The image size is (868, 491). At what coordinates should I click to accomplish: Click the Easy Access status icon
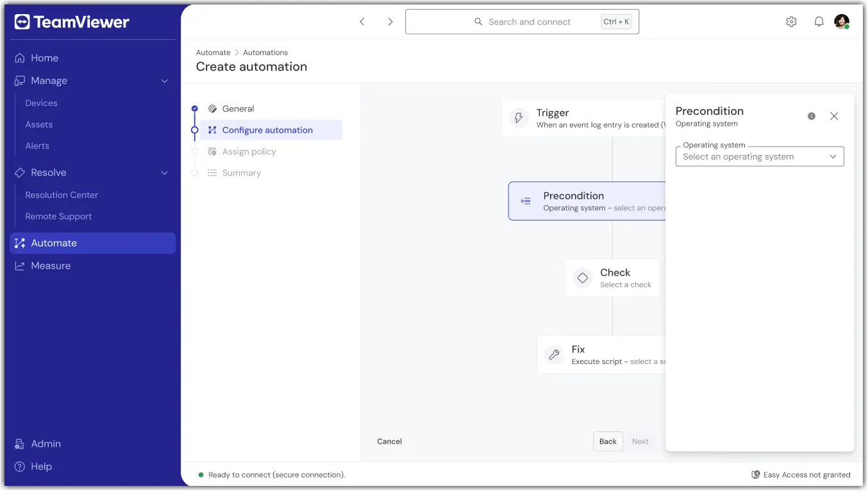(x=756, y=475)
